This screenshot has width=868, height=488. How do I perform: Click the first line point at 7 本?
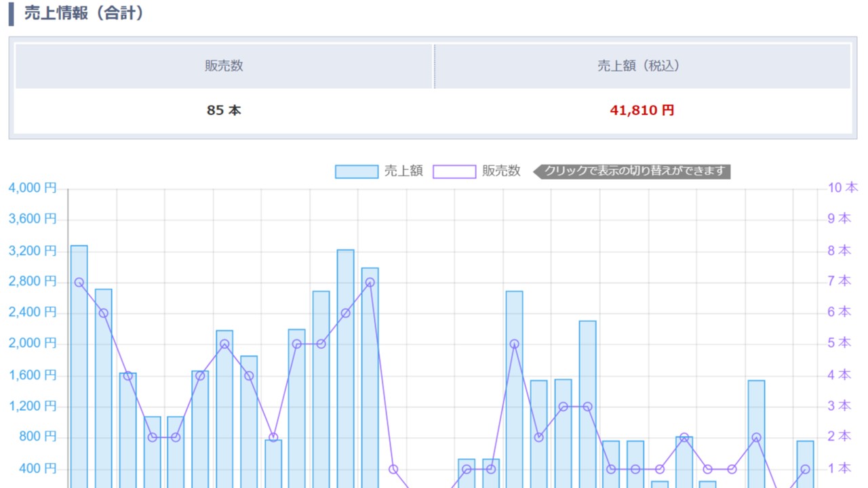coord(79,282)
